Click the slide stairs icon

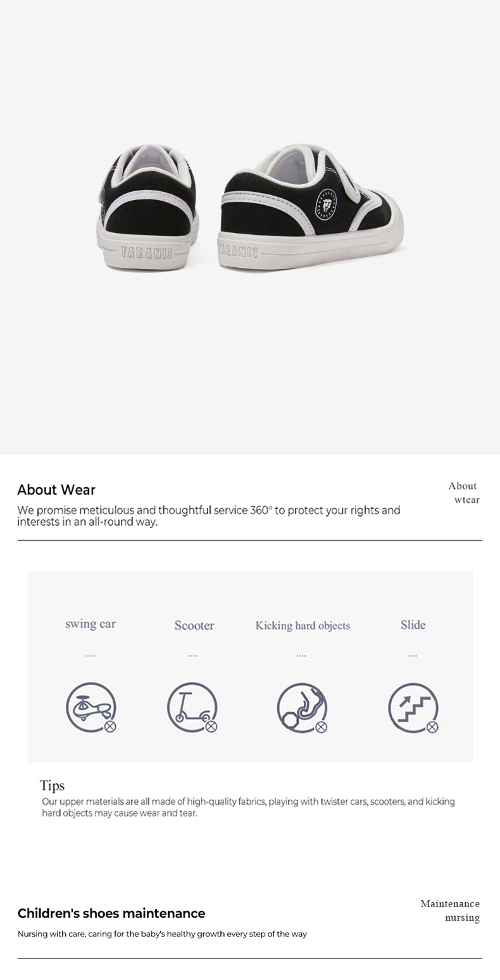413,708
